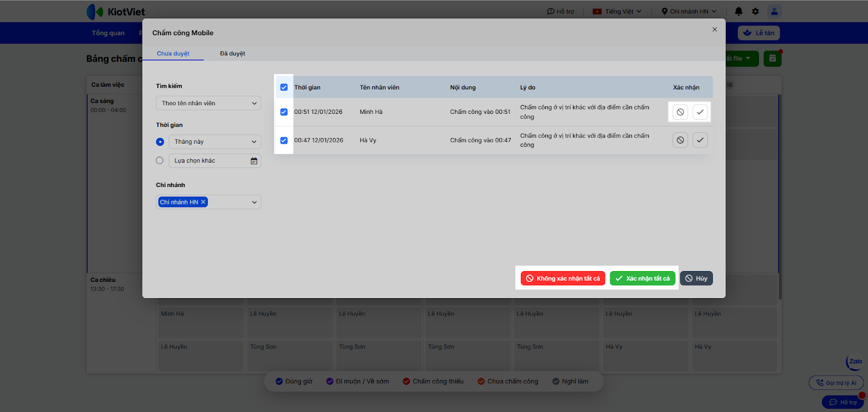Switch to the Đã duyệt tab
This screenshot has height=412, width=868.
[x=233, y=54]
